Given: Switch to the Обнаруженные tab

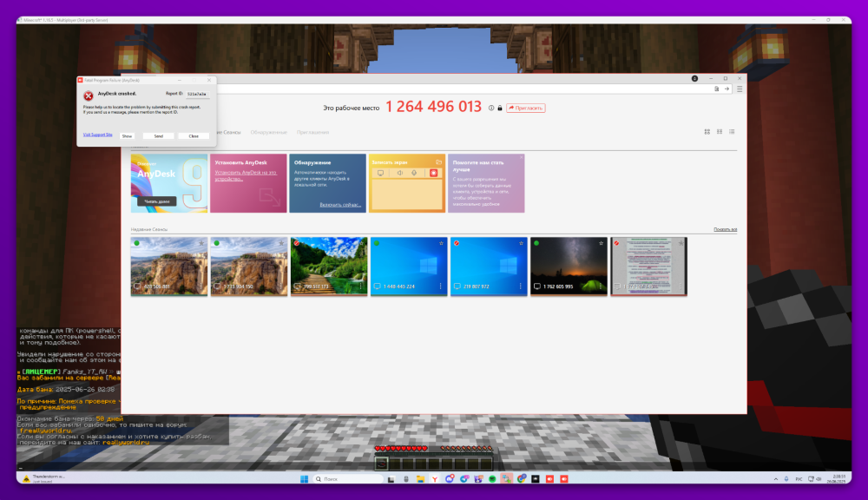Looking at the screenshot, I should (x=268, y=132).
